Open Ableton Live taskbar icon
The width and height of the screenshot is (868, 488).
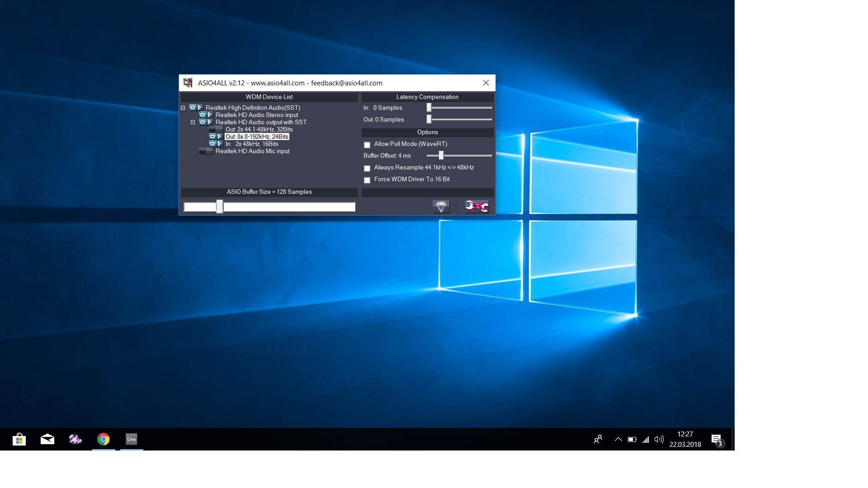click(132, 439)
